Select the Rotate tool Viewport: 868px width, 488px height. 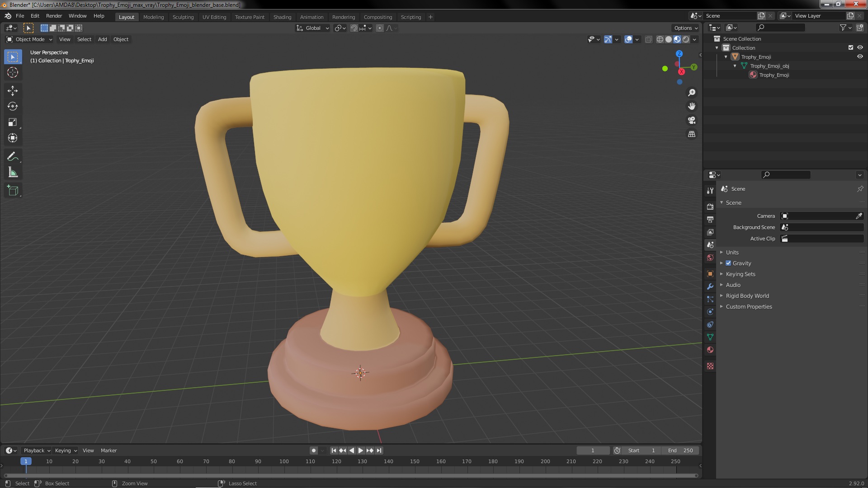tap(13, 107)
